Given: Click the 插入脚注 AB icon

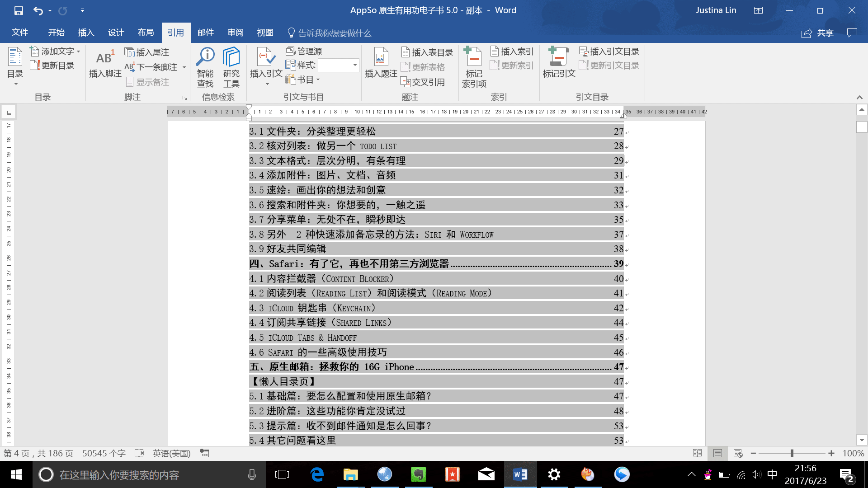Looking at the screenshot, I should pos(105,57).
